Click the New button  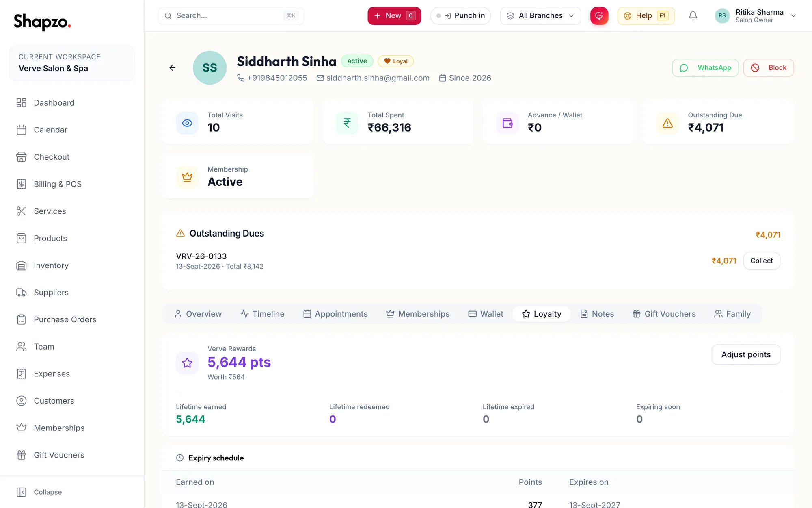coord(394,16)
